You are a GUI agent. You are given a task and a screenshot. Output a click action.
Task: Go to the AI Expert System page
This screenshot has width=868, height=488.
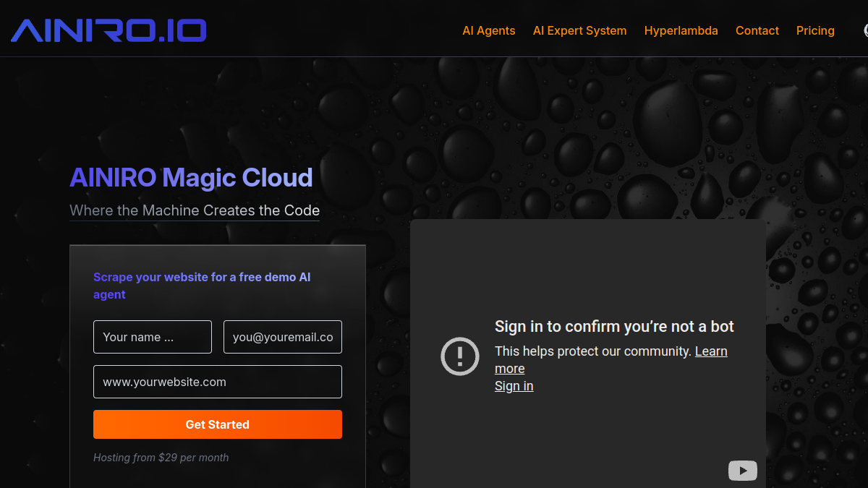tap(580, 30)
